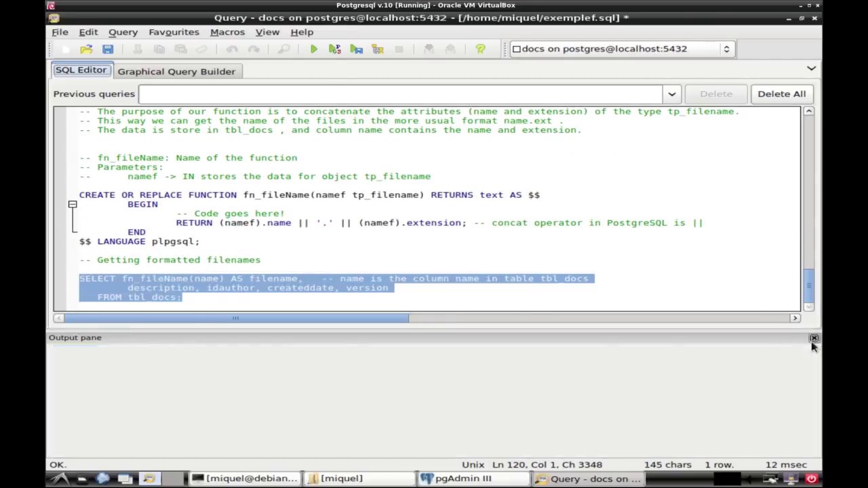Click the greyed Rollback transaction toolbar icon
868x488 pixels.
pos(450,49)
